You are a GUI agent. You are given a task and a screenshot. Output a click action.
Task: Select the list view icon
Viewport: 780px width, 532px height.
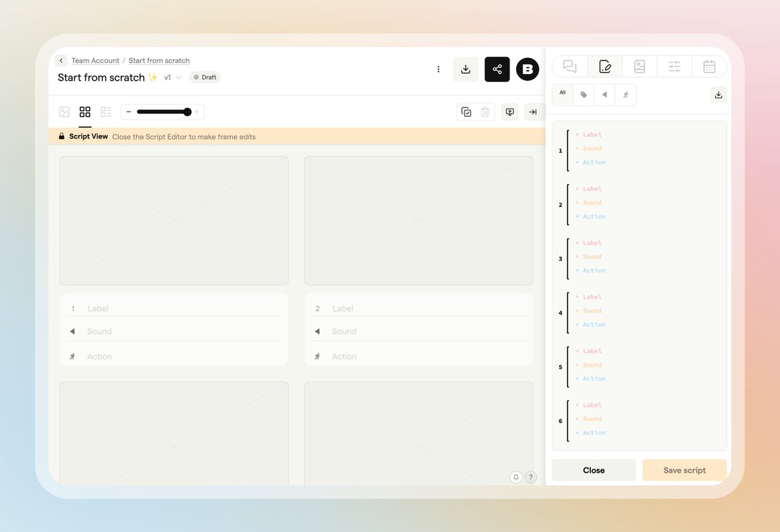[x=106, y=112]
